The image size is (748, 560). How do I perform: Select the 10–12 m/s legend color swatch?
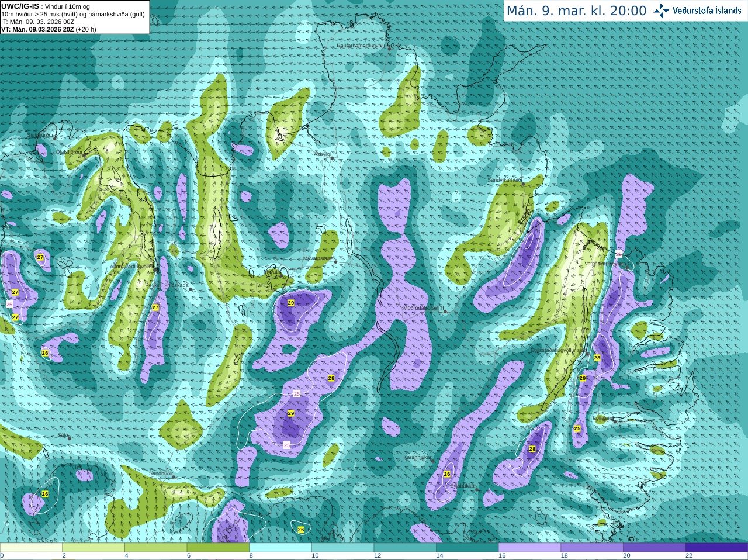point(342,548)
